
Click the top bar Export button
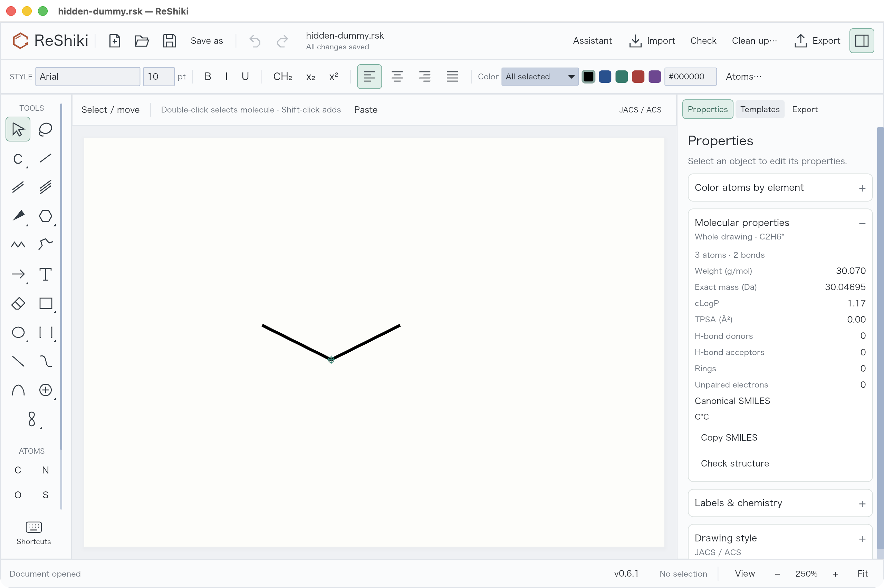[817, 40]
